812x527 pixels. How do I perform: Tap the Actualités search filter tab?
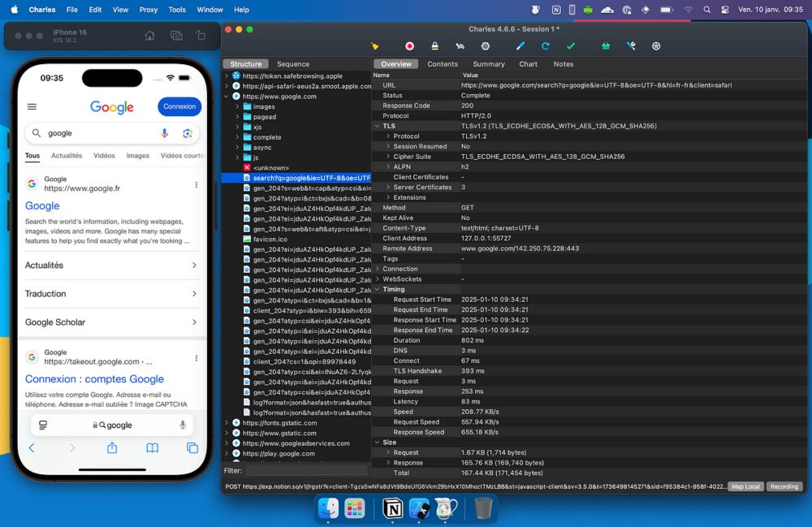click(67, 155)
